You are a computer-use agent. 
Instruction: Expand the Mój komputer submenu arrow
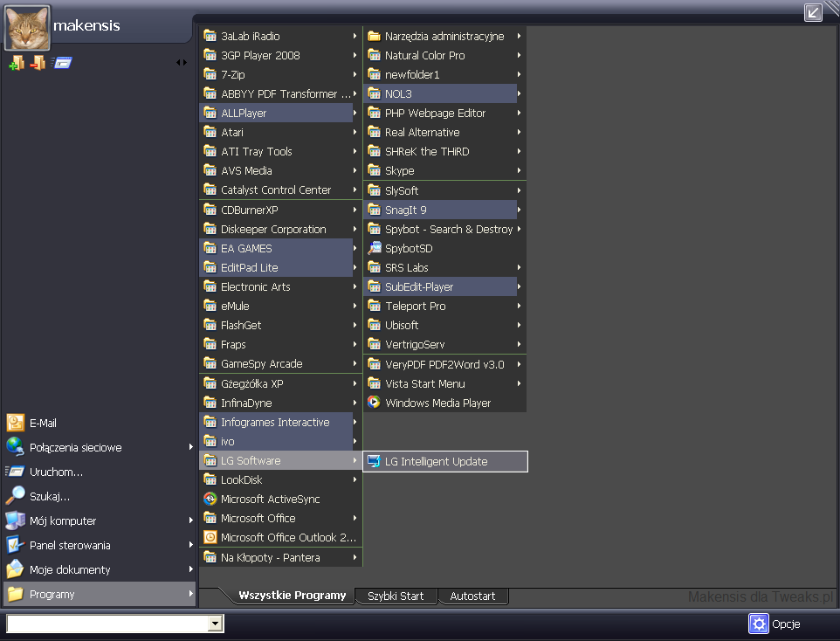coord(190,520)
